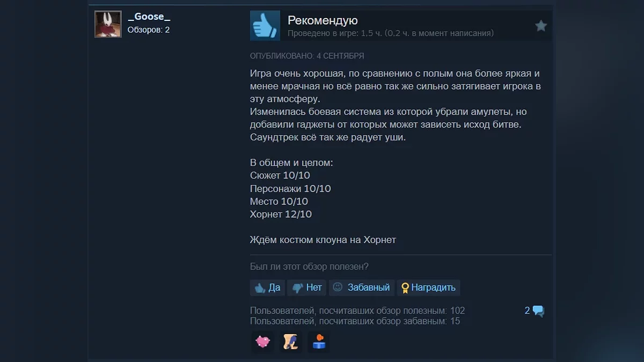The image size is (644, 362).
Task: Mark the review as Забавный
Action: pos(362,287)
